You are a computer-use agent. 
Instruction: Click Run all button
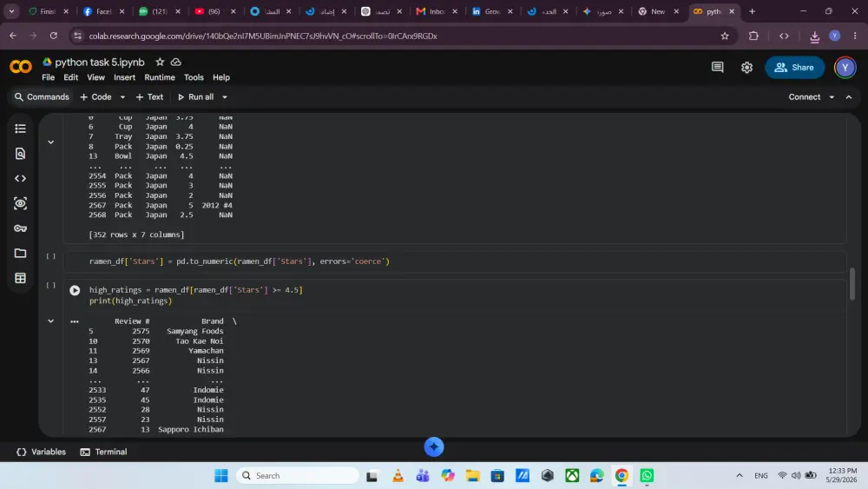195,97
